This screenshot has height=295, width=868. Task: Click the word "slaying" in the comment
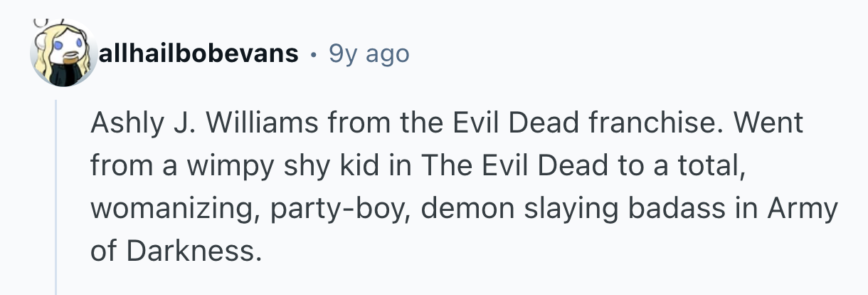[556, 209]
